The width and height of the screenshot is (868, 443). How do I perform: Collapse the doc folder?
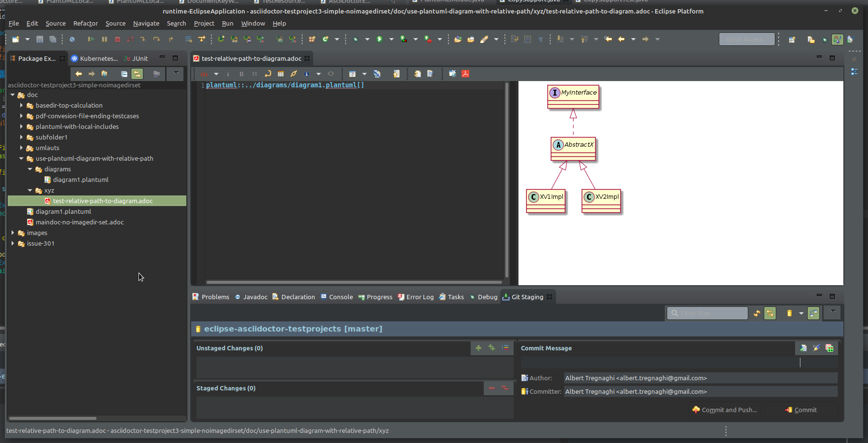coord(13,95)
